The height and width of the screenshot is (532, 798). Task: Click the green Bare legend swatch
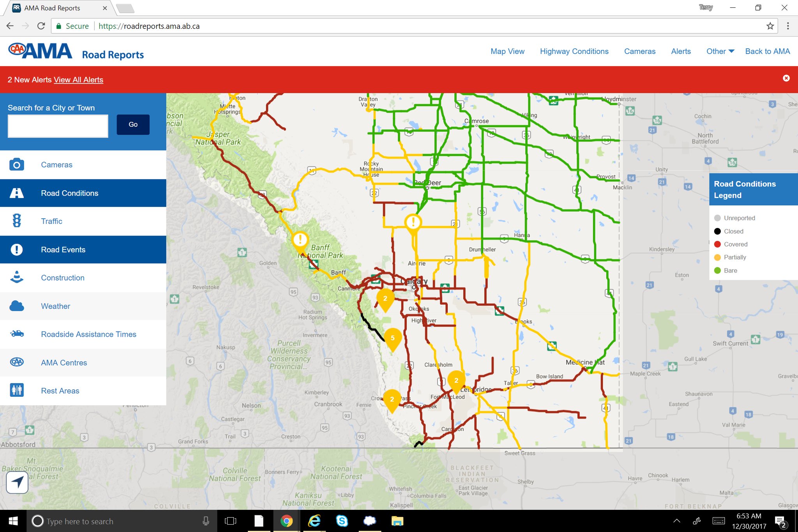(717, 270)
